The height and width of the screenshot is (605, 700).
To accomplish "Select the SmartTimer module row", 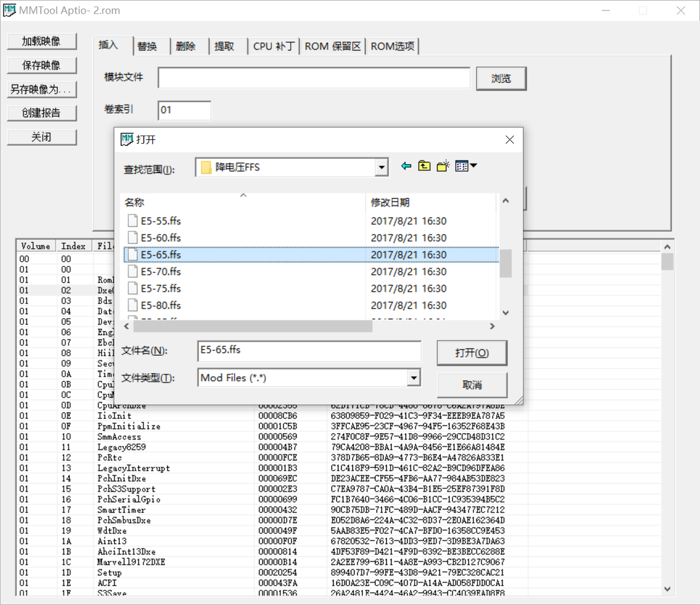I will tap(339, 510).
